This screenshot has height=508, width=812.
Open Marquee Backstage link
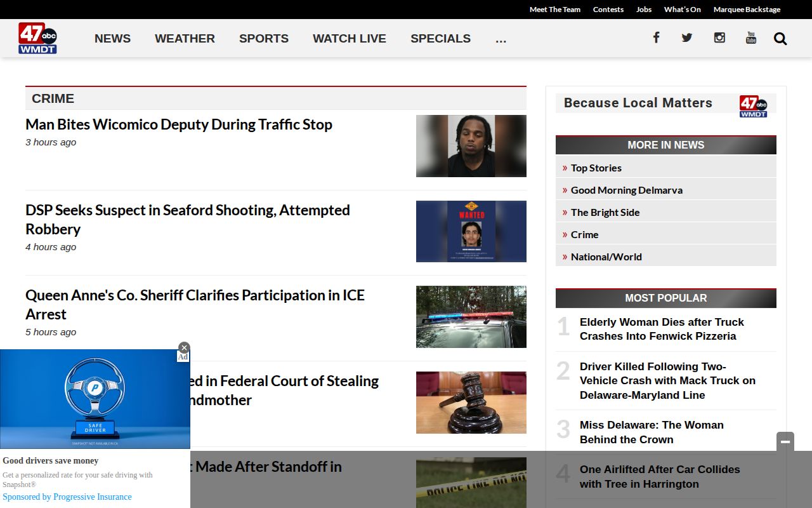[x=747, y=10]
